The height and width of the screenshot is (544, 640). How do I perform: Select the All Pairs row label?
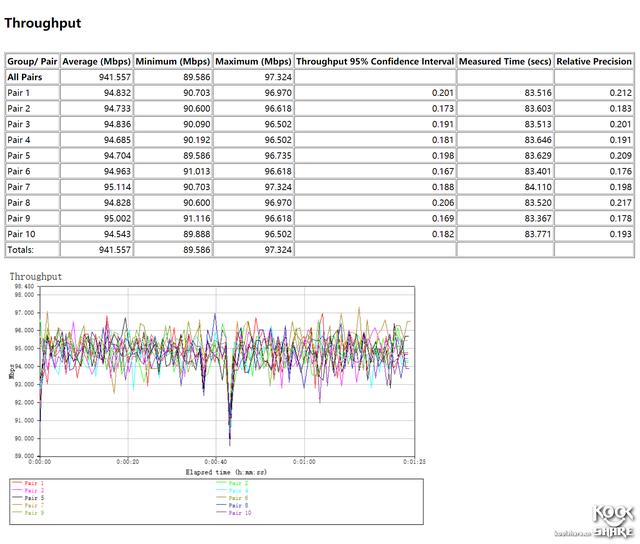[x=25, y=76]
